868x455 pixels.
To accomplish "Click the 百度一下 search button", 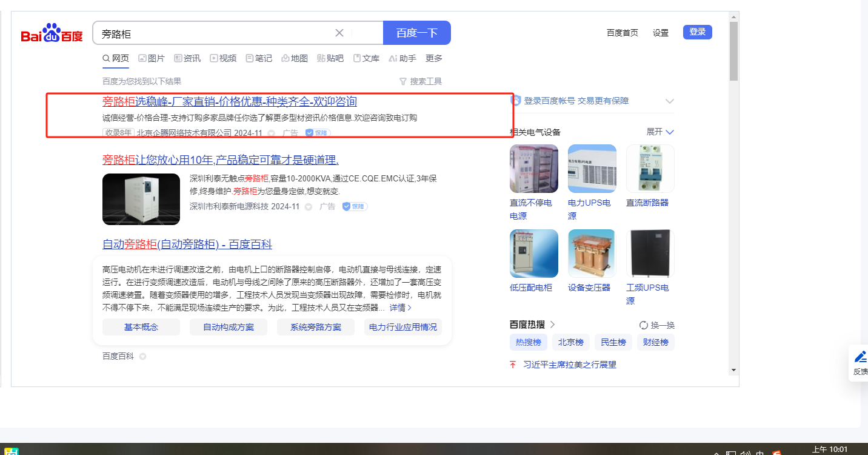I will (x=417, y=33).
